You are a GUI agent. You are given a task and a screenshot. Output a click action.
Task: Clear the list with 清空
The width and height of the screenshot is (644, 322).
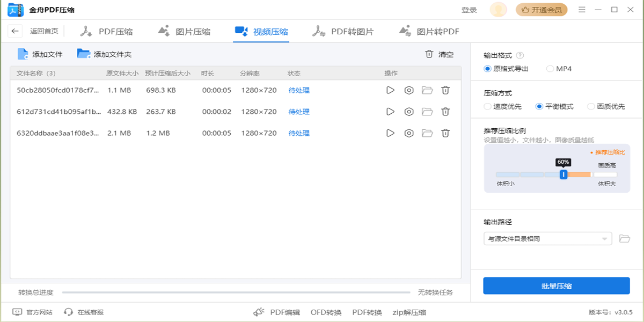coord(440,54)
